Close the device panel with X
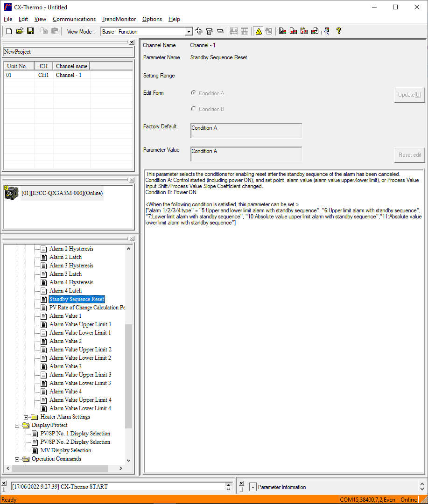The width and height of the screenshot is (428, 504). 132,180
